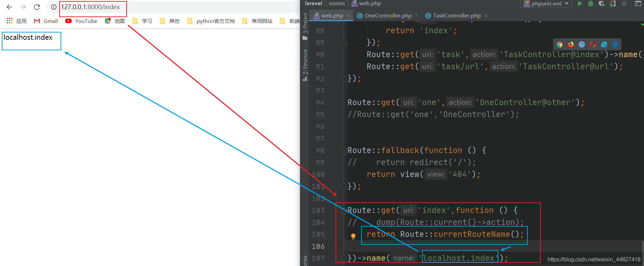Click the green inspection checkmark in editor corner

(x=642, y=24)
